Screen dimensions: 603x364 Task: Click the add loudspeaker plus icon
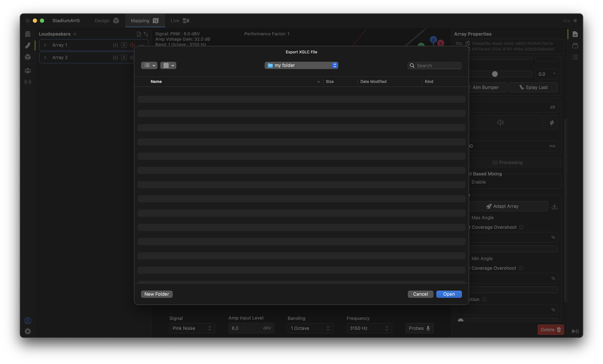[75, 34]
